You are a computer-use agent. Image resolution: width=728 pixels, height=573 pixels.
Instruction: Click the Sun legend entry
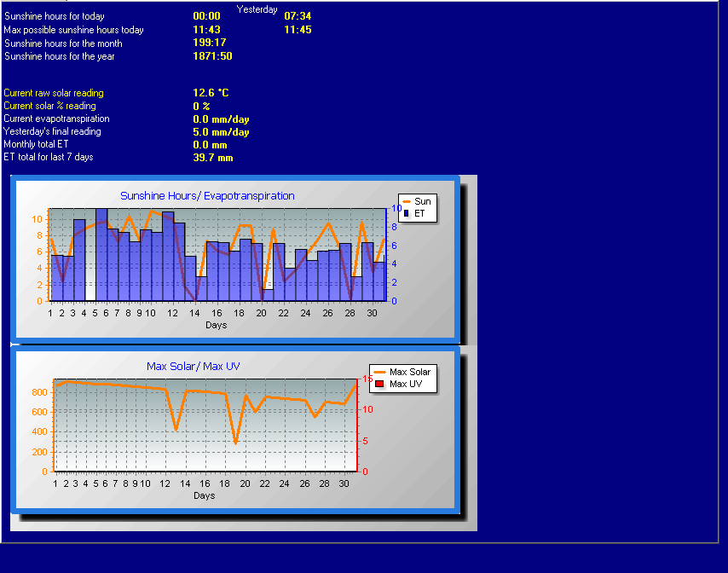[x=418, y=201]
